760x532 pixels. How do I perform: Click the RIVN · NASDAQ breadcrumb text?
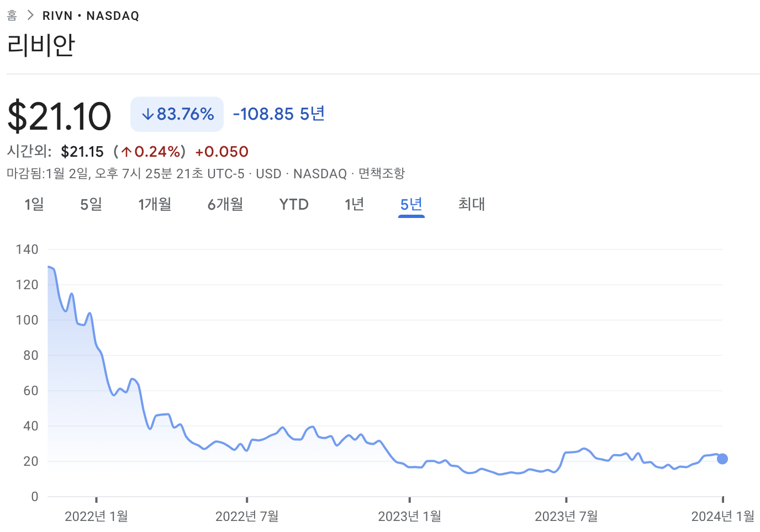click(91, 15)
